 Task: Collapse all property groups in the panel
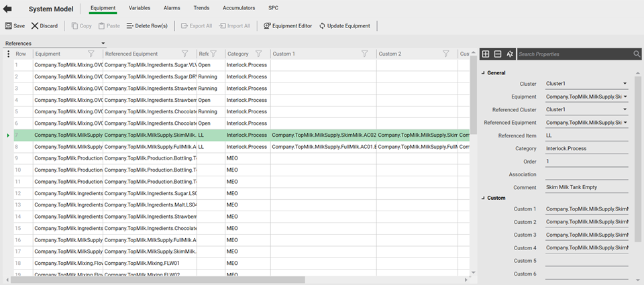498,54
